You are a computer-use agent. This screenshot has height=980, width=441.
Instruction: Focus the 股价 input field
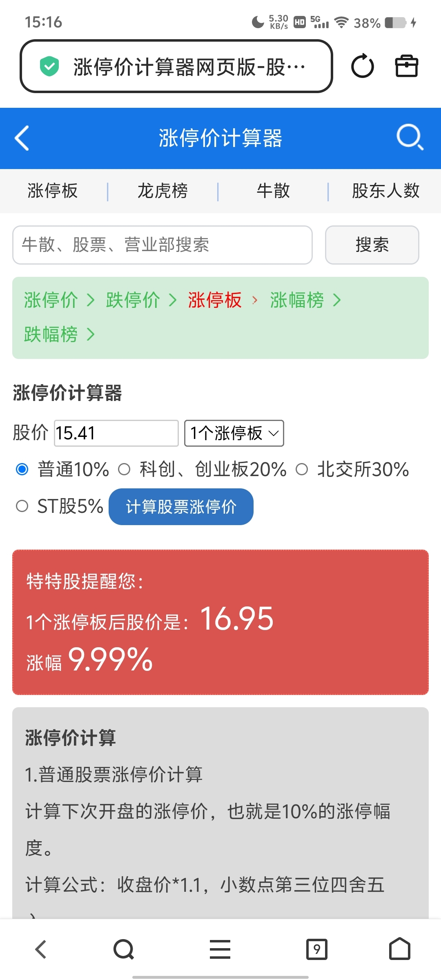point(116,433)
